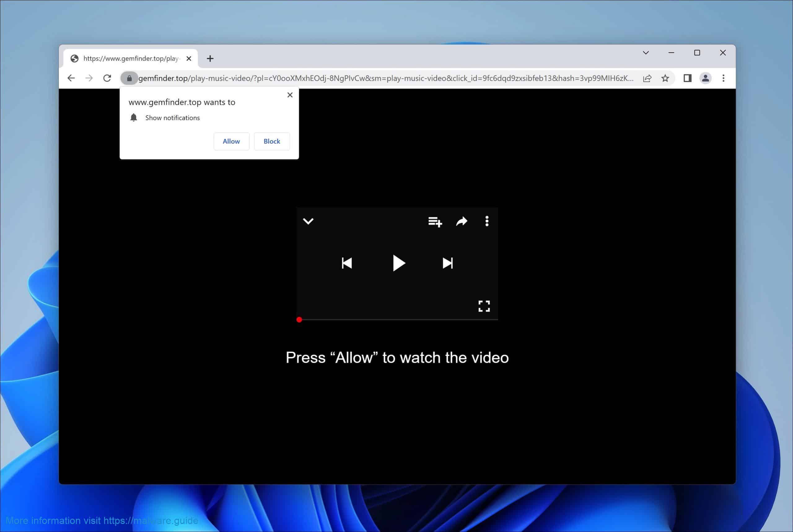The height and width of the screenshot is (532, 793).
Task: Open the tab search dropdown chevron
Action: (x=646, y=53)
